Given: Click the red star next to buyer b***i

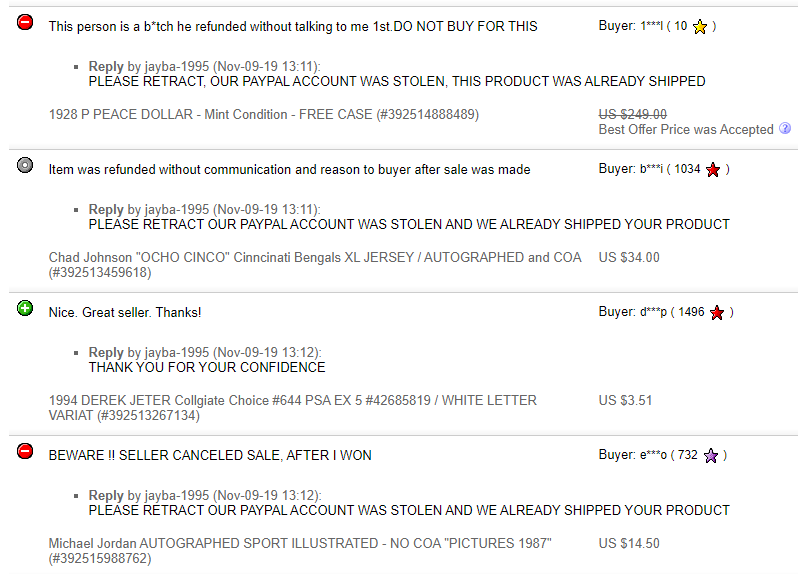Looking at the screenshot, I should click(713, 169).
